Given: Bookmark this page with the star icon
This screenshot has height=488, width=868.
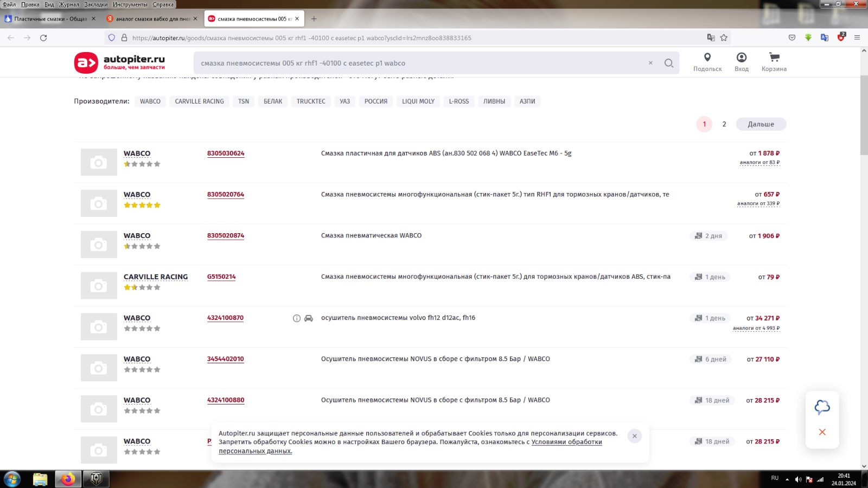Looking at the screenshot, I should pos(724,38).
